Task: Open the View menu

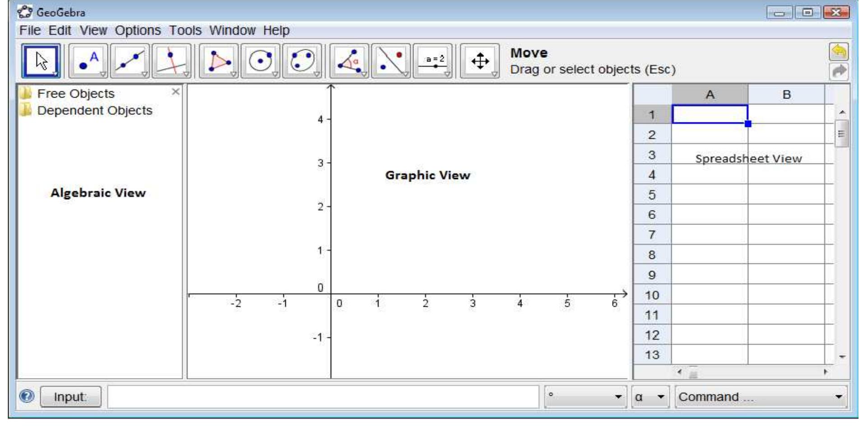Action: [93, 30]
